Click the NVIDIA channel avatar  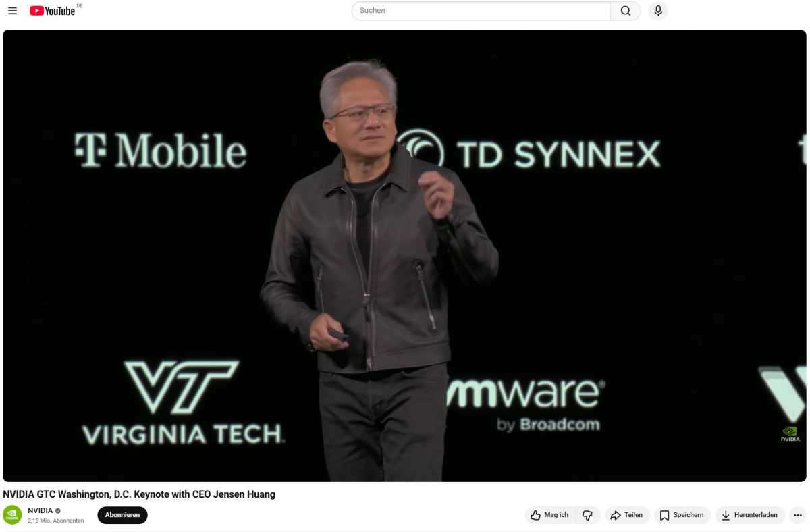(12, 515)
